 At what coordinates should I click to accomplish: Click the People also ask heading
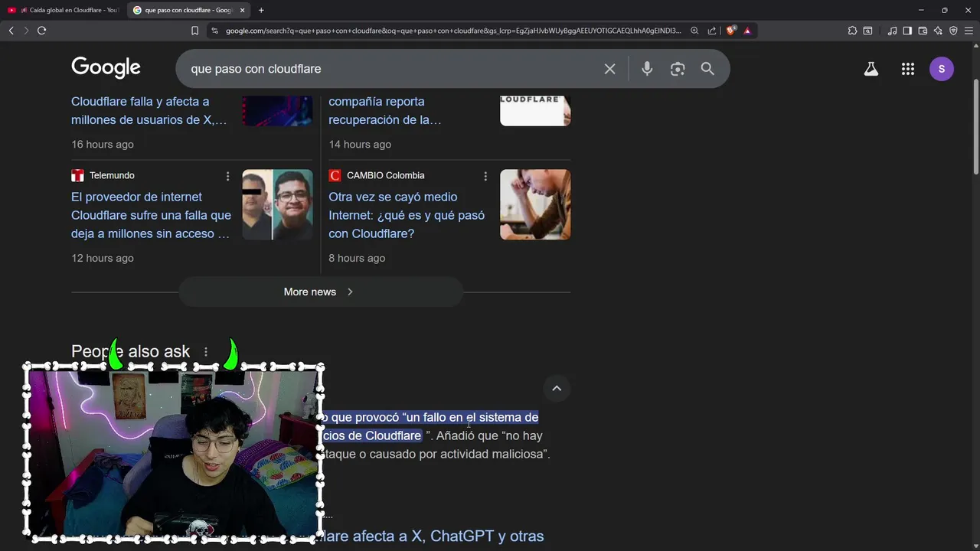tap(130, 351)
